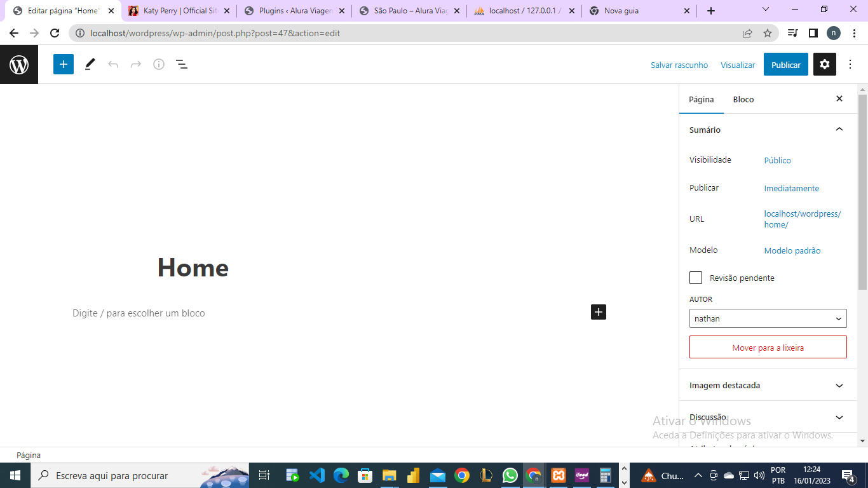
Task: Open Chrome three-dot menu
Action: [854, 33]
